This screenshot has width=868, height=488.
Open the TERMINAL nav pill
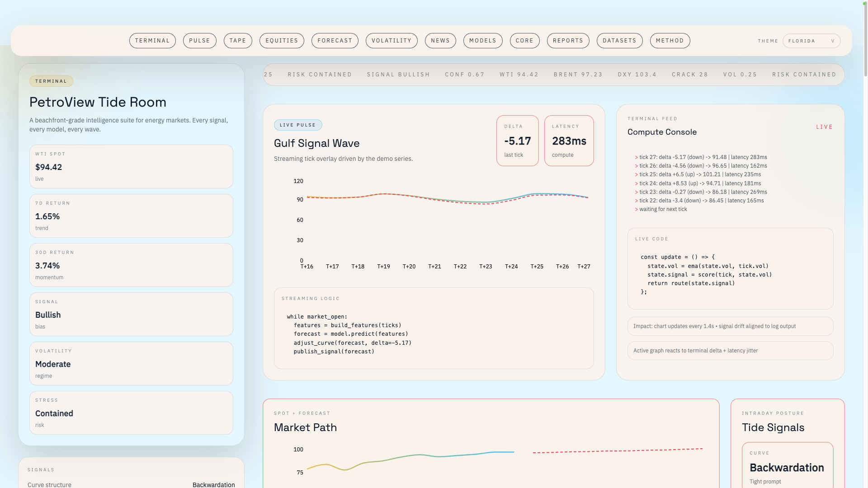tap(152, 41)
